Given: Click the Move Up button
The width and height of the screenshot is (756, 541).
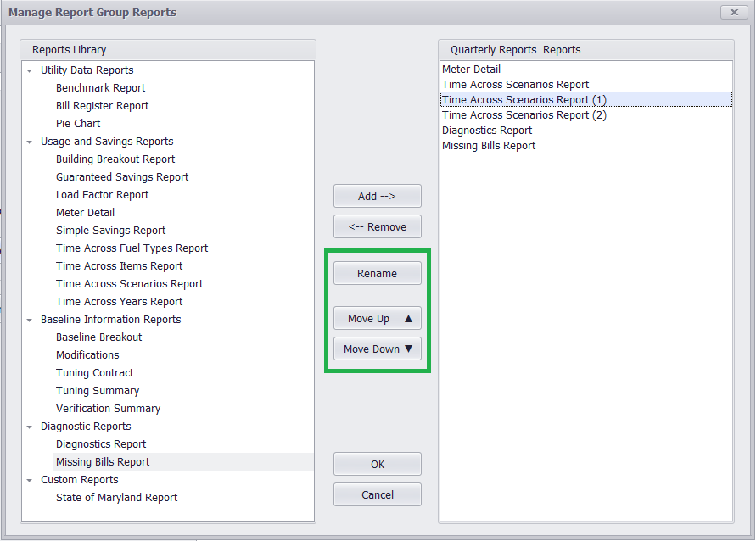Looking at the screenshot, I should tap(377, 319).
